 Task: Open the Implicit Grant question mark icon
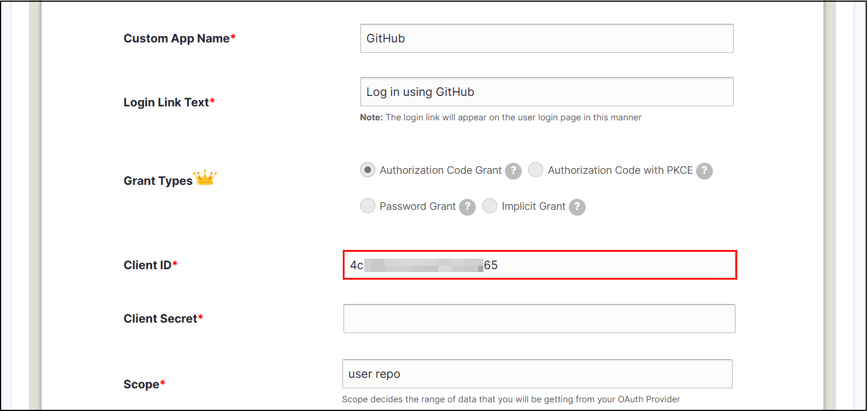tap(577, 207)
